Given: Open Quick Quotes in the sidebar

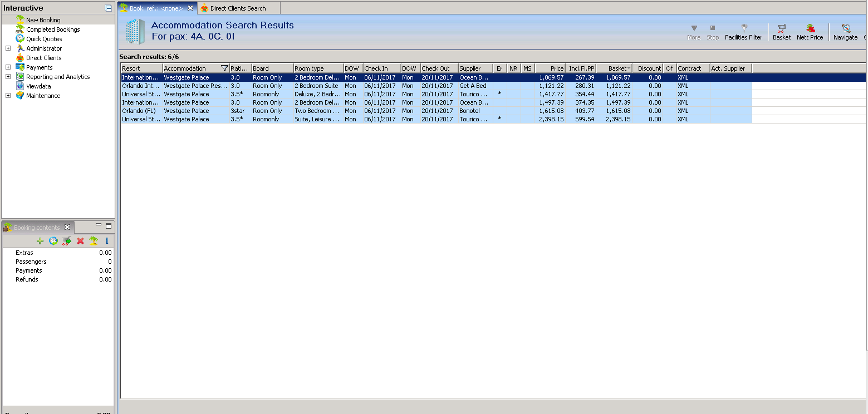Looking at the screenshot, I should point(44,39).
